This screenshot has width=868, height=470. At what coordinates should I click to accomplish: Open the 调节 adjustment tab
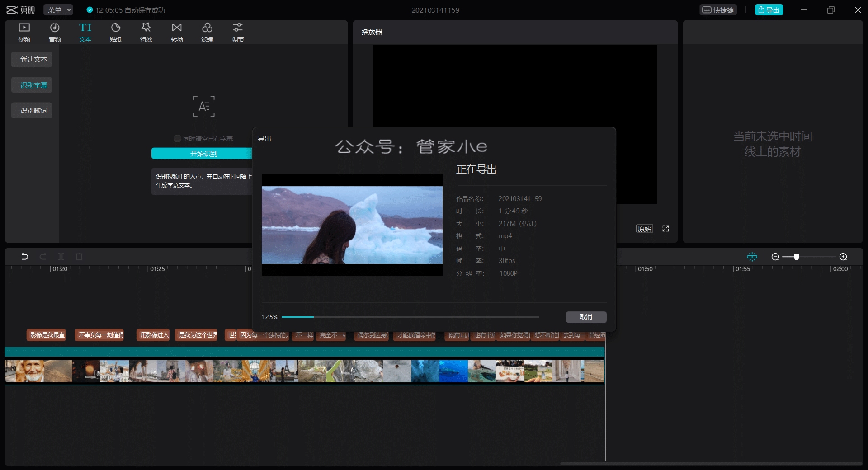point(238,33)
